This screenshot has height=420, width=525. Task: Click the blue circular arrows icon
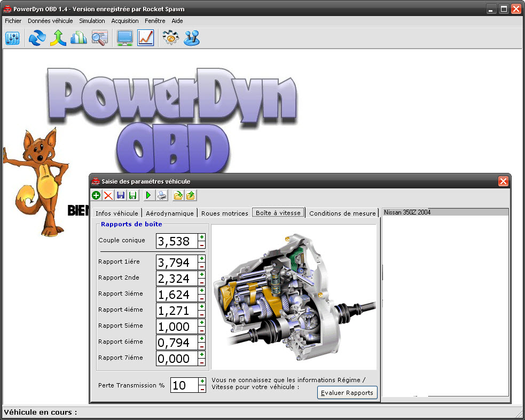[x=37, y=38]
